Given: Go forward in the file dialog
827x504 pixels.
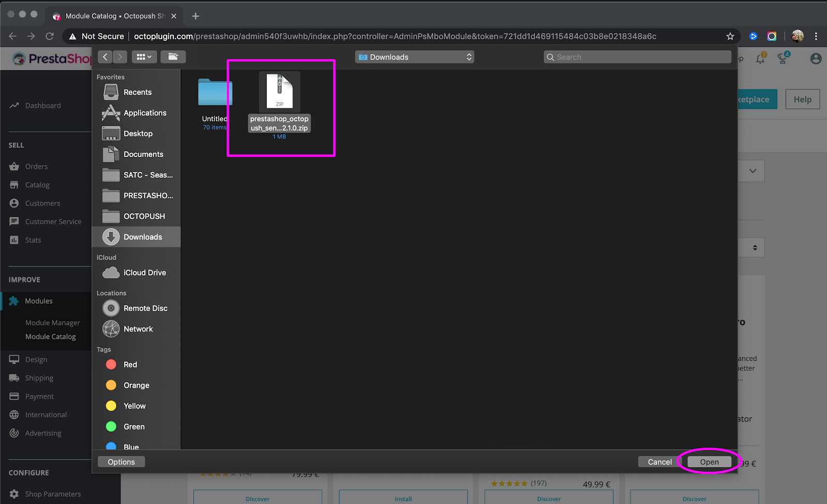Looking at the screenshot, I should 120,57.
